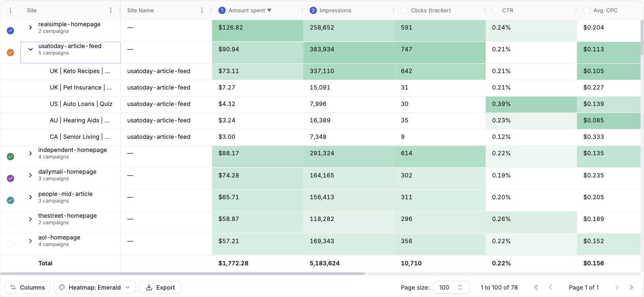Select the AU | Hearing Aids campaign row

coord(320,121)
